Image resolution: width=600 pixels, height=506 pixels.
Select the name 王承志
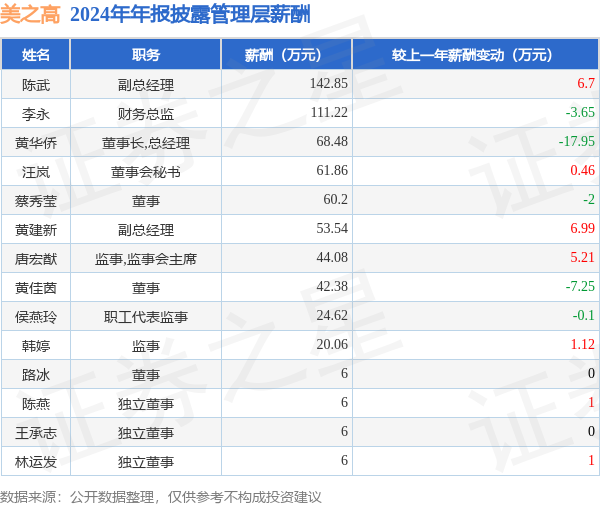(36, 433)
